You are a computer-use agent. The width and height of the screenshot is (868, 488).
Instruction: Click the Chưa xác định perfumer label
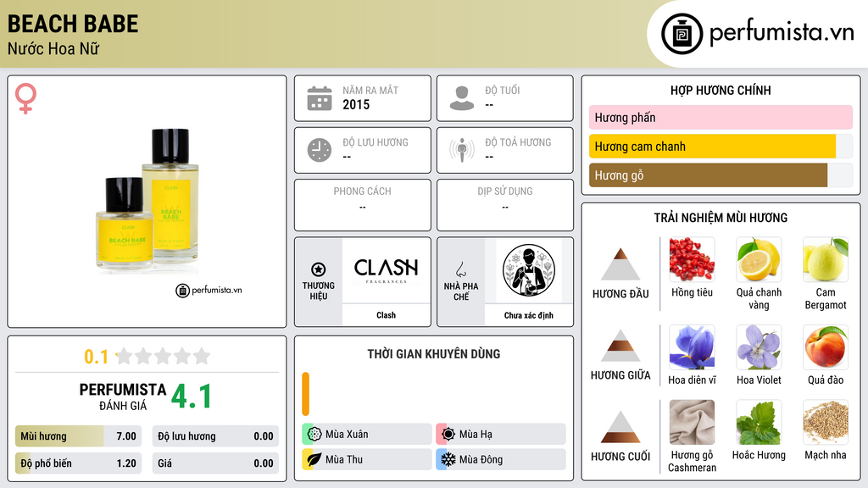pos(529,315)
